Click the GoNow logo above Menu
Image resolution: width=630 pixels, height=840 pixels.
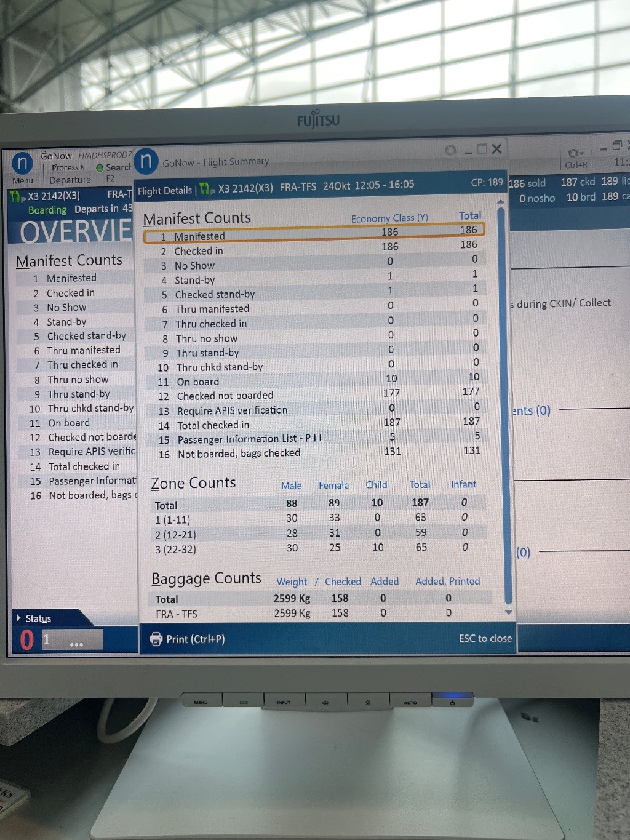tap(22, 163)
